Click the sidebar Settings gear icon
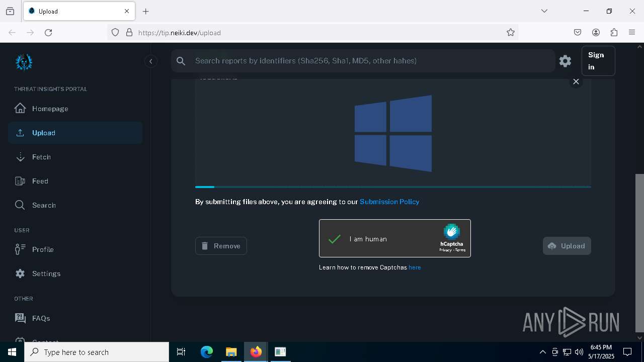Viewport: 644px width, 362px height. tap(20, 274)
